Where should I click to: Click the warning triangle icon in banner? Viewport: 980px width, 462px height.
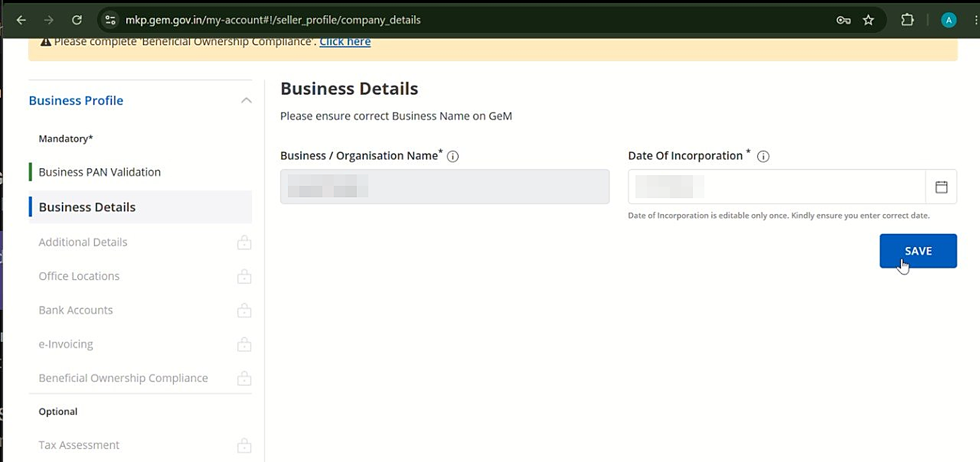(x=46, y=42)
